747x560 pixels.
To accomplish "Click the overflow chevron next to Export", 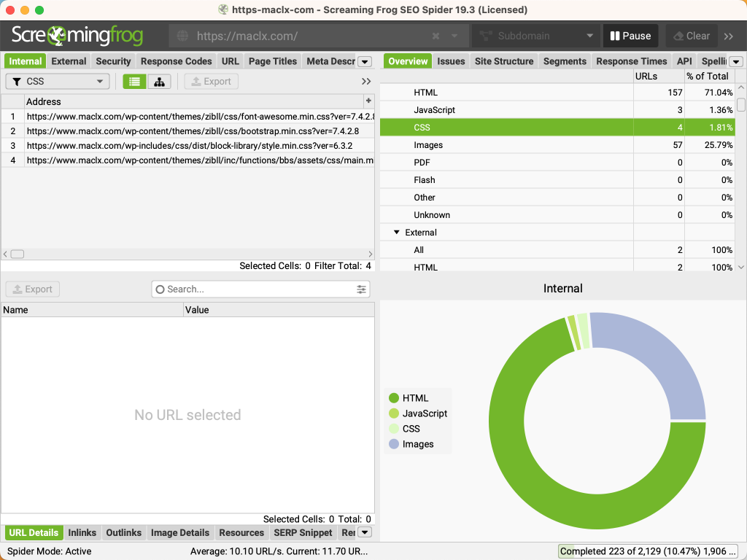I will [x=365, y=81].
